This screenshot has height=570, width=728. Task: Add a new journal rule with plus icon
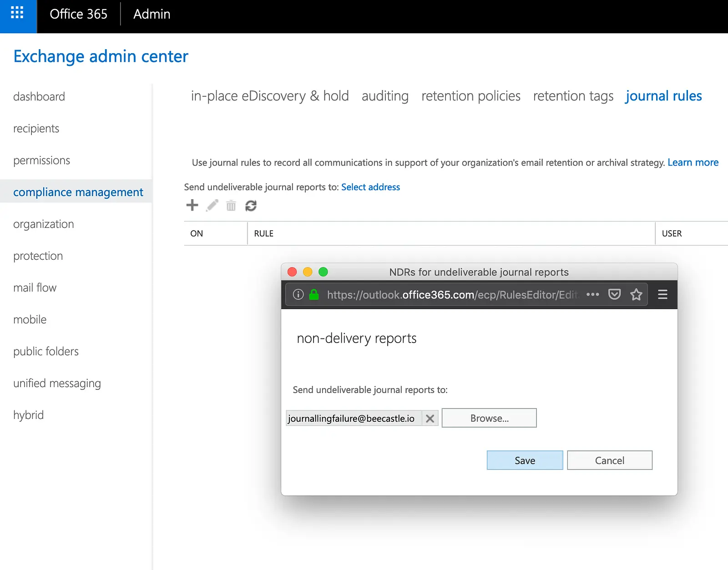192,205
